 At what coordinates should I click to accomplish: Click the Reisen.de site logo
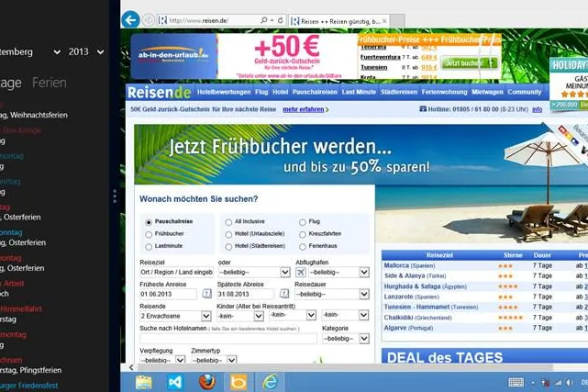click(x=159, y=93)
